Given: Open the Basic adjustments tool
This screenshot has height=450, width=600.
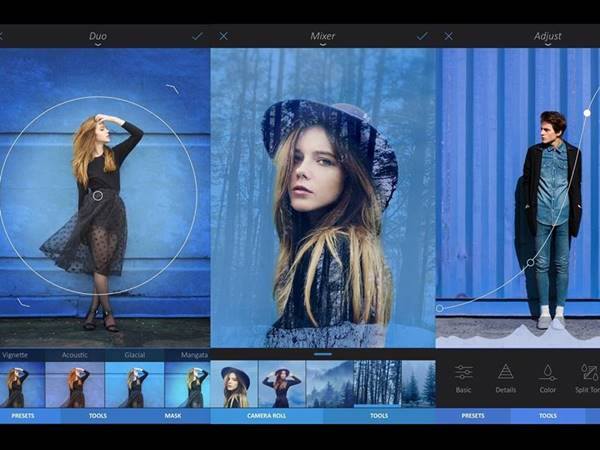Looking at the screenshot, I should tap(463, 377).
